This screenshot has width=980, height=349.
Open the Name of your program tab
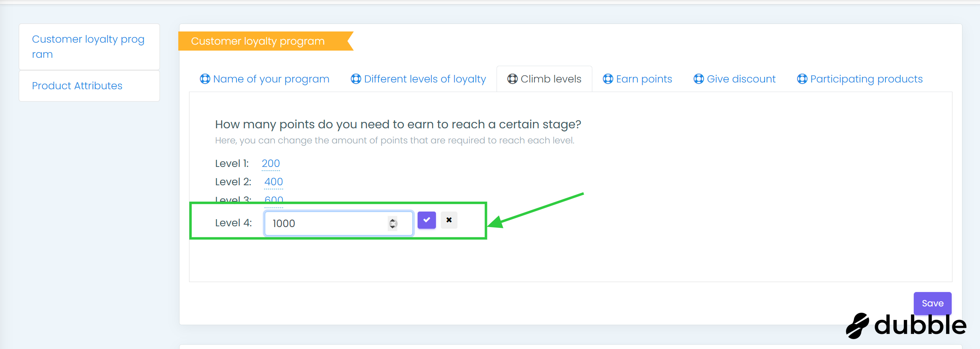click(271, 79)
